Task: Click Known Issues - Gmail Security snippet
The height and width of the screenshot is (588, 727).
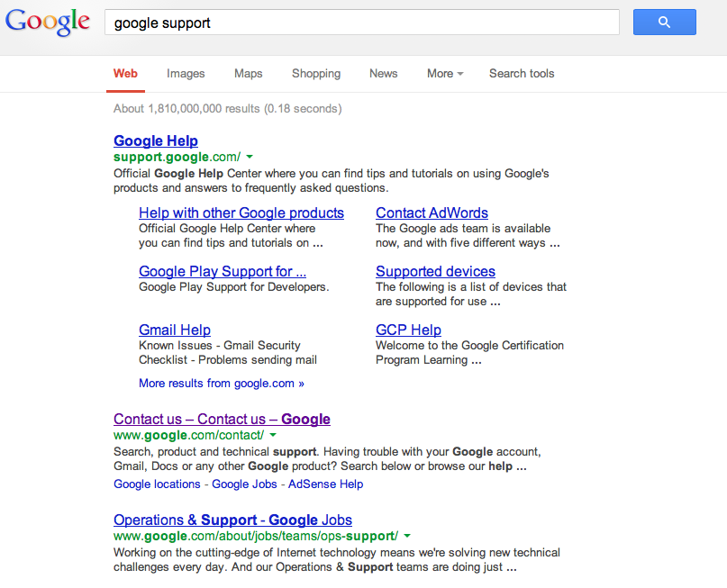Action: 228,353
